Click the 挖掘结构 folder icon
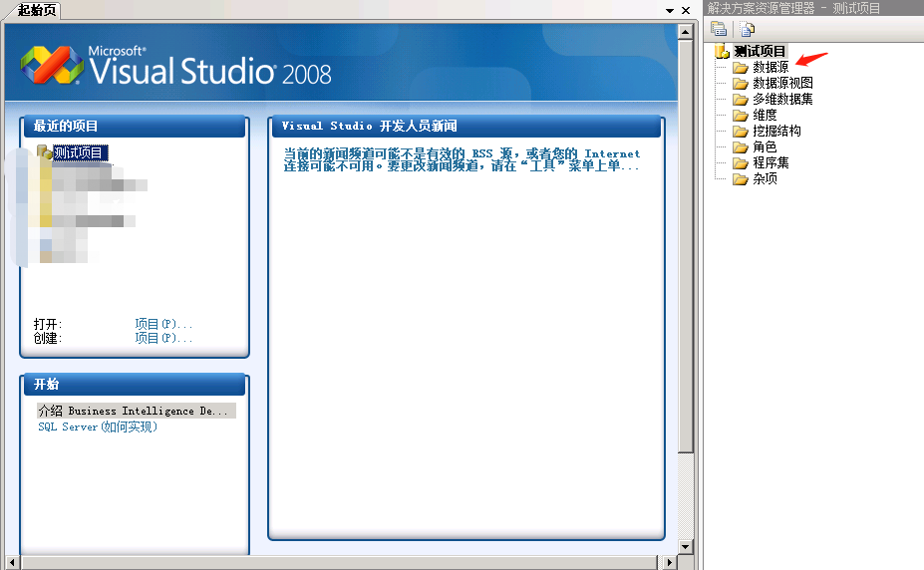This screenshot has height=570, width=924. pos(741,132)
